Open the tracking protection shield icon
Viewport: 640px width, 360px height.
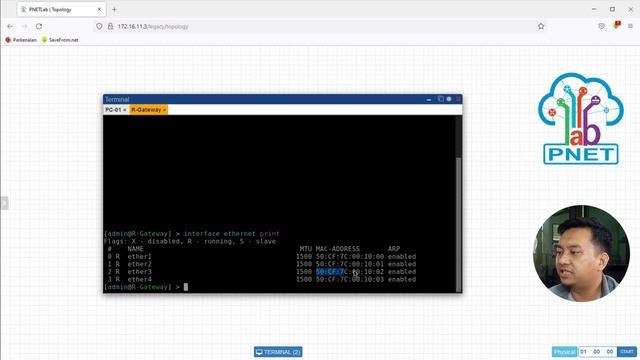click(99, 26)
